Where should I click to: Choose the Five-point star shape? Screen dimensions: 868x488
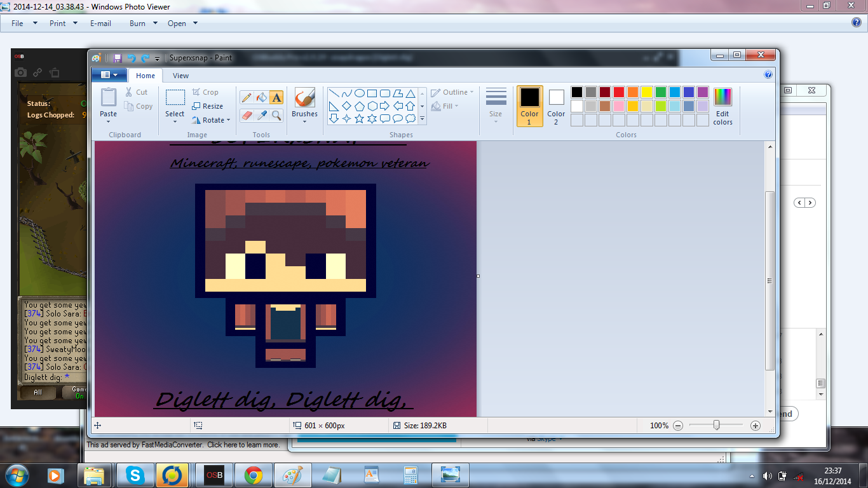[x=359, y=118]
